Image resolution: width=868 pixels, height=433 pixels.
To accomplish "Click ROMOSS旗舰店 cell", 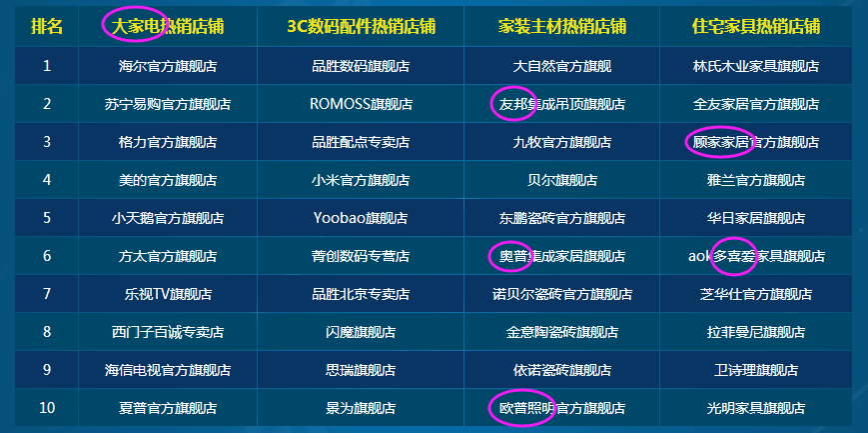I will point(361,104).
